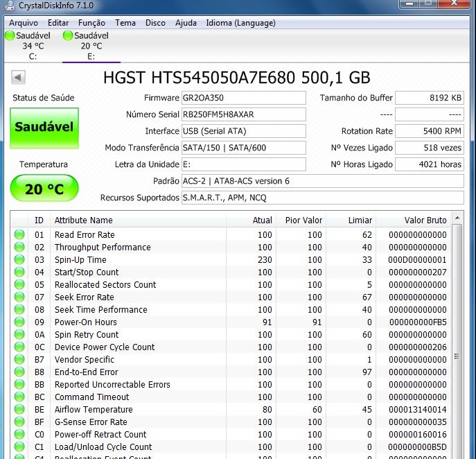Screen dimensions: 476x459
Task: Click the CrystalDiskInfo title bar app icon
Action: pos(10,5)
